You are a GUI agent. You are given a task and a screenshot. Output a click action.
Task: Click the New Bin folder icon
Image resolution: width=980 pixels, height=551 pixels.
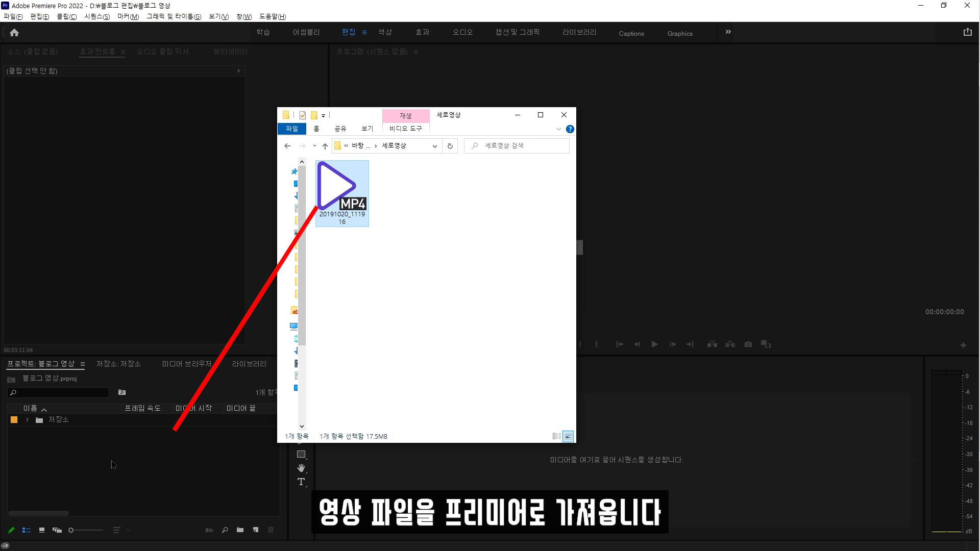[240, 530]
